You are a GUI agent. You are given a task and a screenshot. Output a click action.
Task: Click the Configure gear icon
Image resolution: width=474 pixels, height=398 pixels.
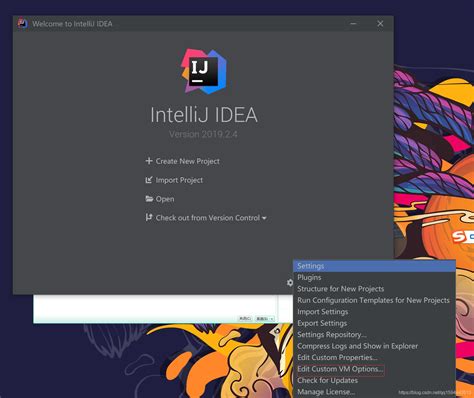click(x=290, y=283)
